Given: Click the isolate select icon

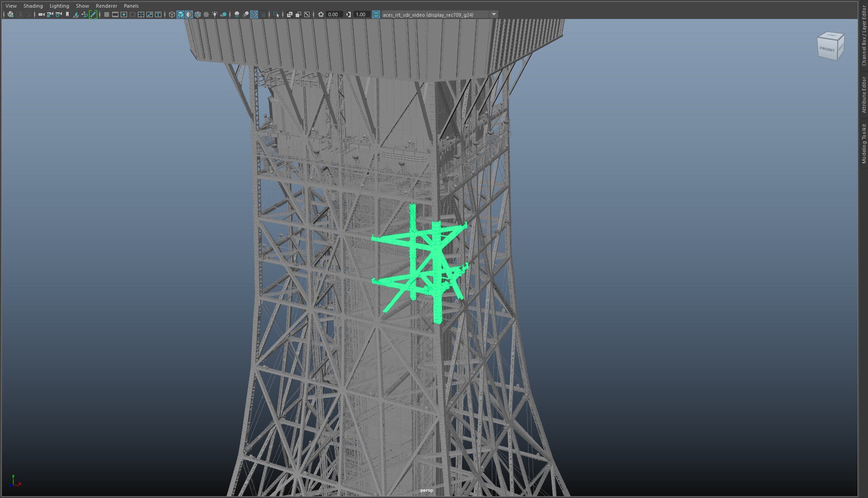Looking at the screenshot, I should point(276,14).
